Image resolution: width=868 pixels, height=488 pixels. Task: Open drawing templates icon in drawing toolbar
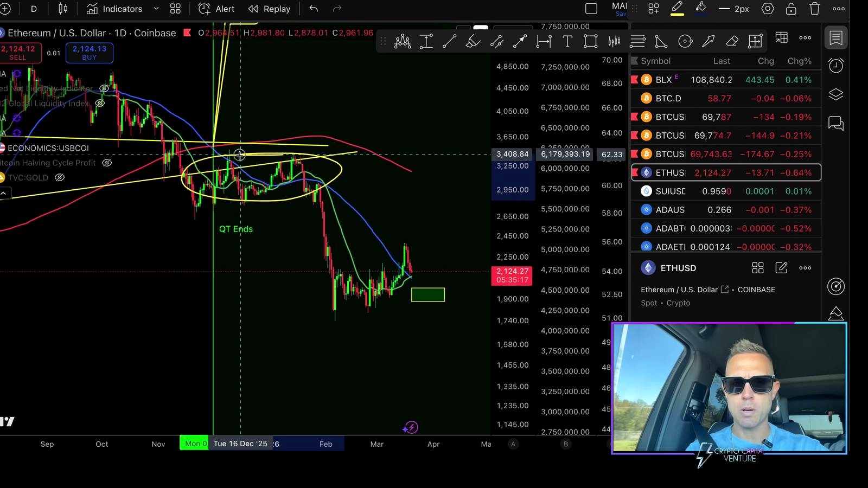pyautogui.click(x=654, y=9)
